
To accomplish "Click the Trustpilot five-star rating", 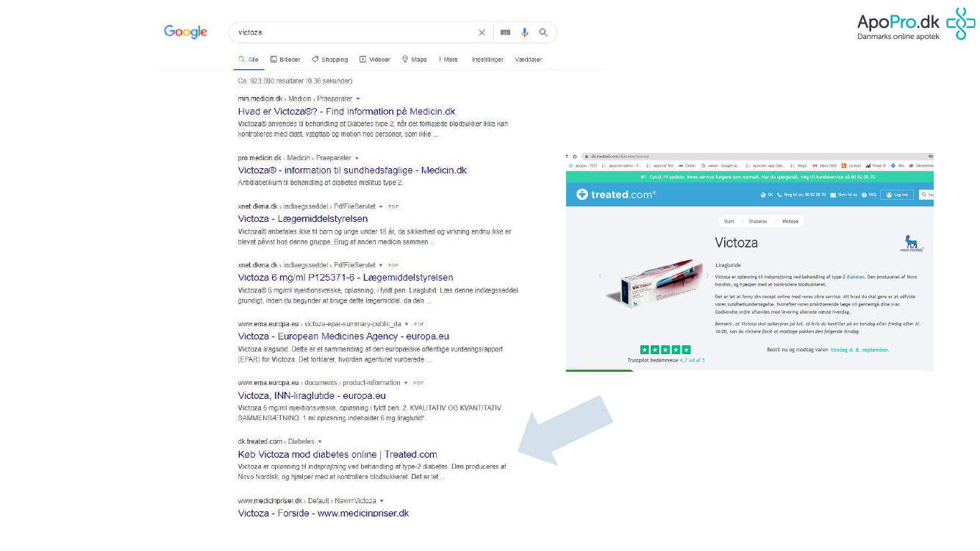I will tap(665, 350).
